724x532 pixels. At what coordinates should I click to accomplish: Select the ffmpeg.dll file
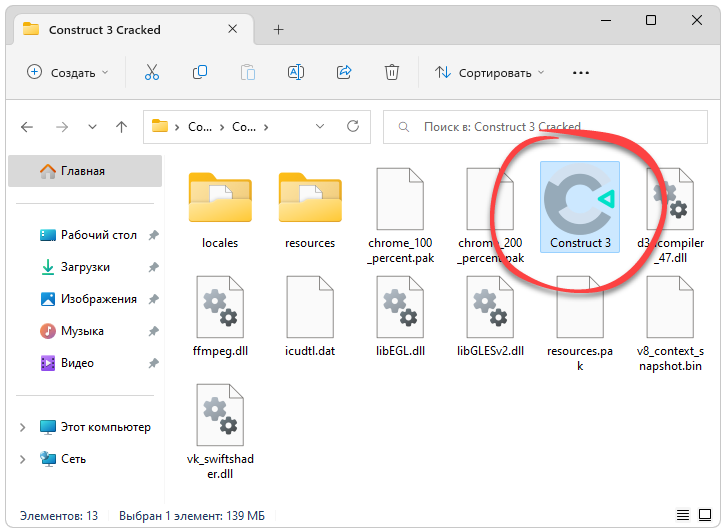[x=220, y=317]
